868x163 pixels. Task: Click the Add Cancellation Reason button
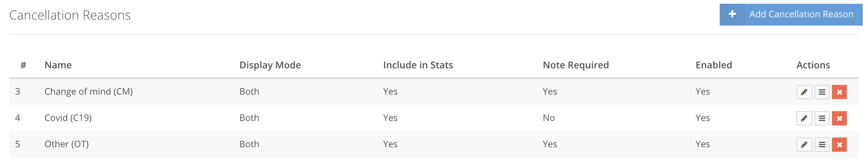point(791,15)
